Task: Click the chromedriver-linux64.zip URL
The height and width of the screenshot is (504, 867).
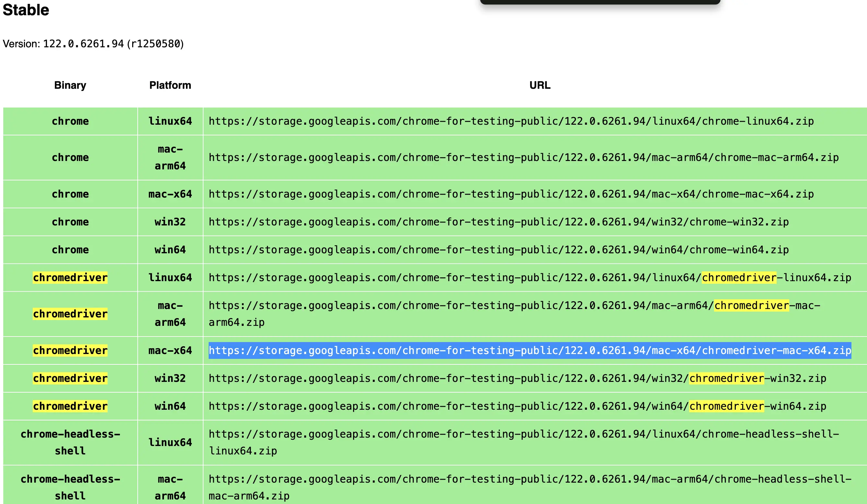Action: 530,278
